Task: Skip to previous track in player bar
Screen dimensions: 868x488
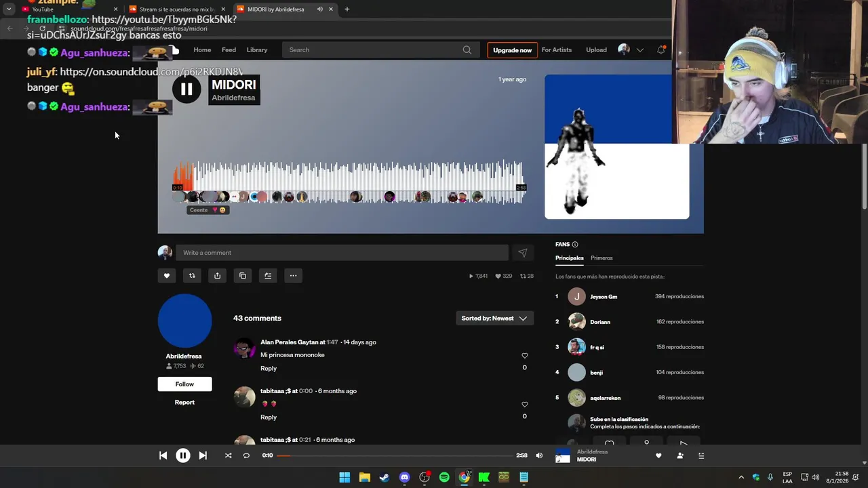Action: coord(163,455)
